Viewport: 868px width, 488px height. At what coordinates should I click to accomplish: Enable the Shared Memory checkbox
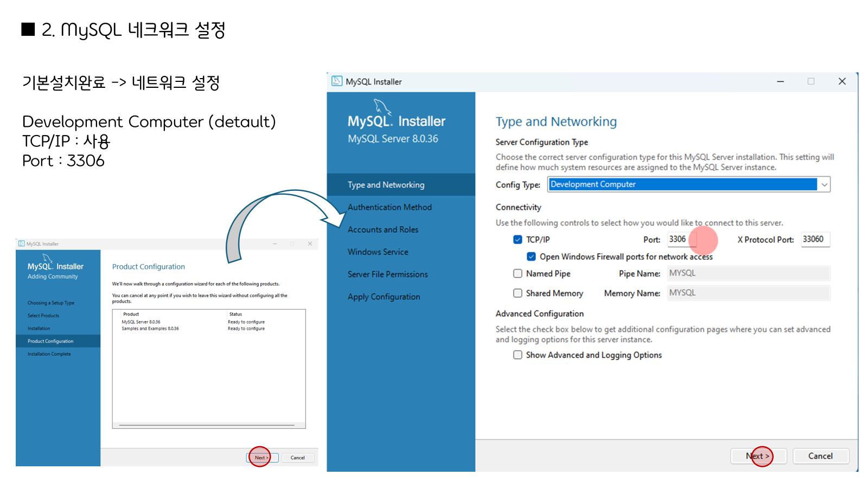pos(518,293)
